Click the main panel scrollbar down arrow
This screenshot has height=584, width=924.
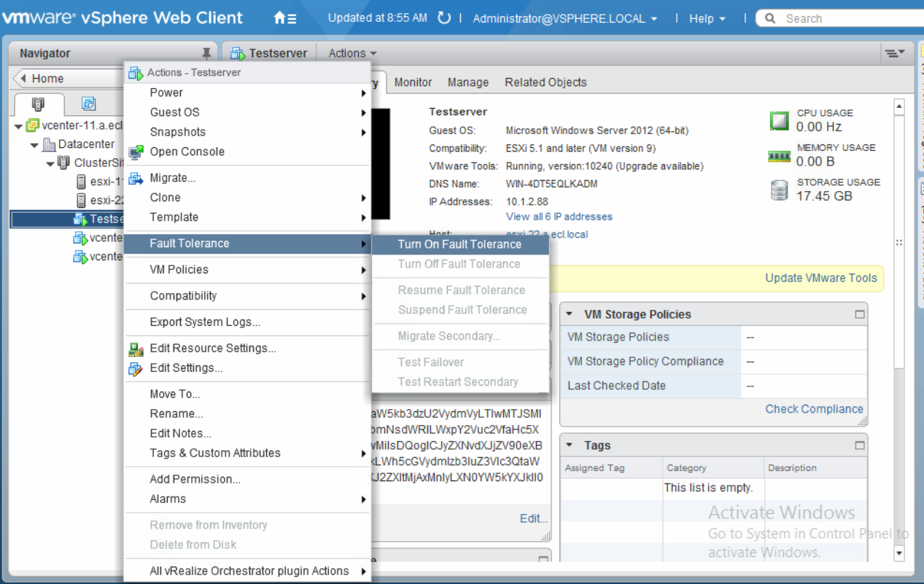click(x=899, y=553)
